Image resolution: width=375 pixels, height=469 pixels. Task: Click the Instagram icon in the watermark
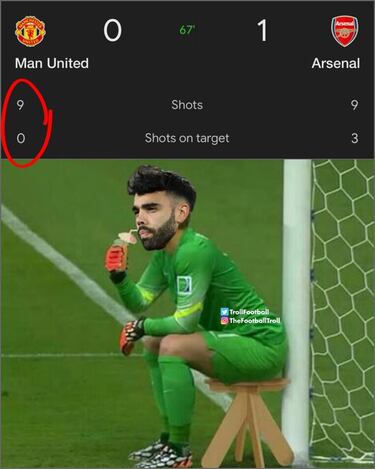[x=225, y=321]
